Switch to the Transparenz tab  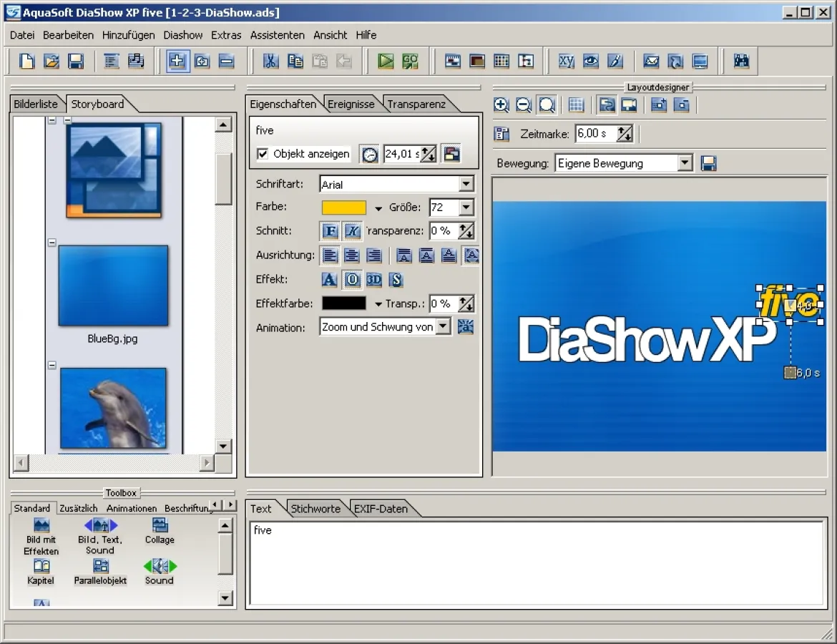point(416,104)
